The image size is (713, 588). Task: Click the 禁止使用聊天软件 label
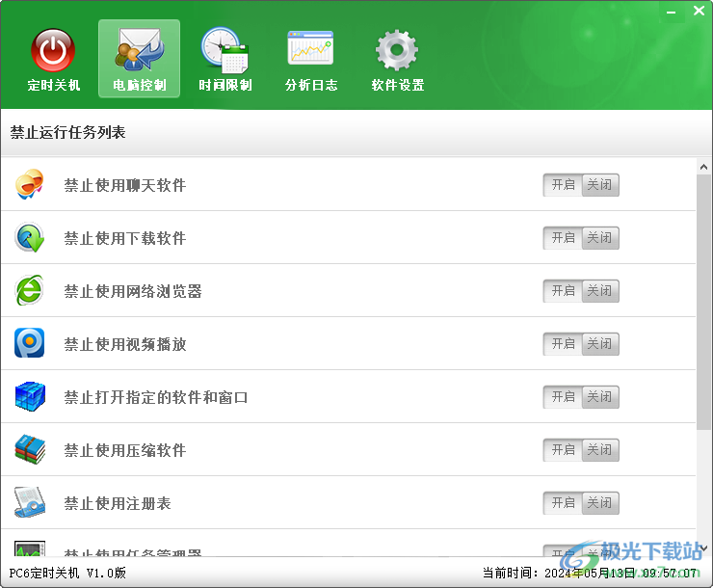pyautogui.click(x=125, y=185)
